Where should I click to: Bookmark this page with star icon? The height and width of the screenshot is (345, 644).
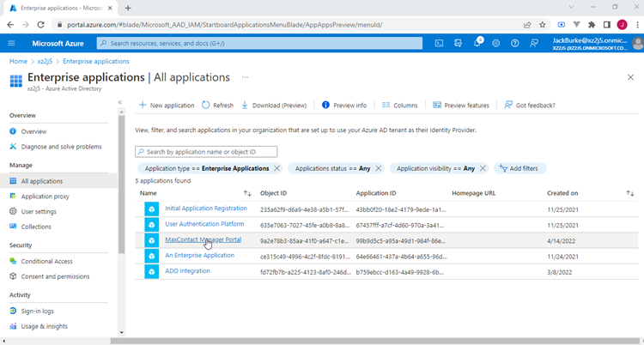[x=543, y=25]
